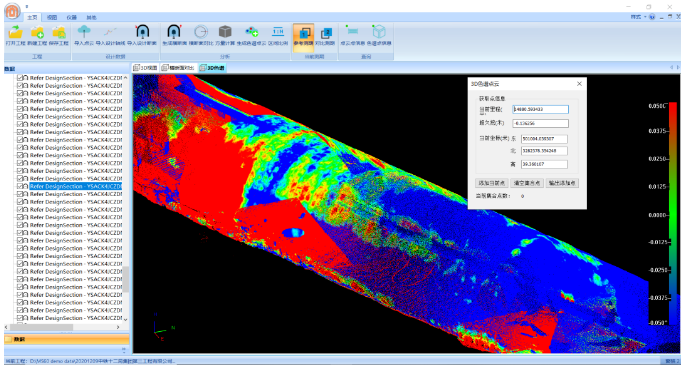Open a project with the folder icon
Viewport: 691px width, 373px height.
15,35
